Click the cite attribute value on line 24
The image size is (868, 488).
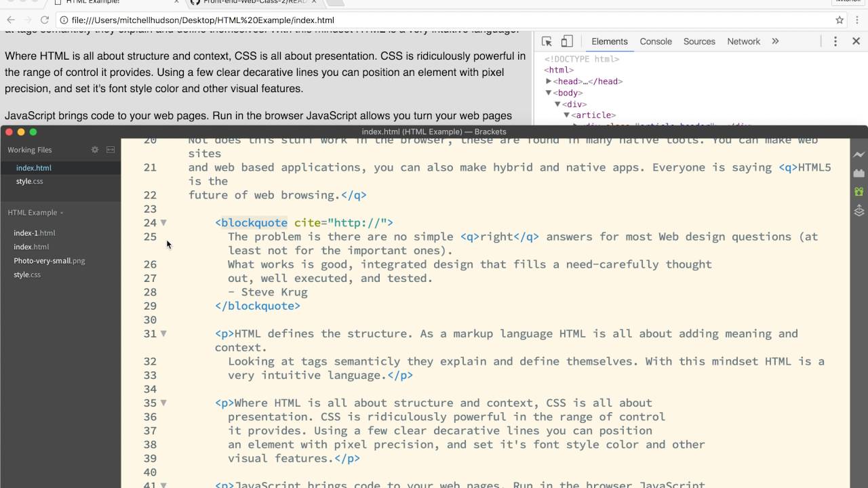[x=357, y=223]
